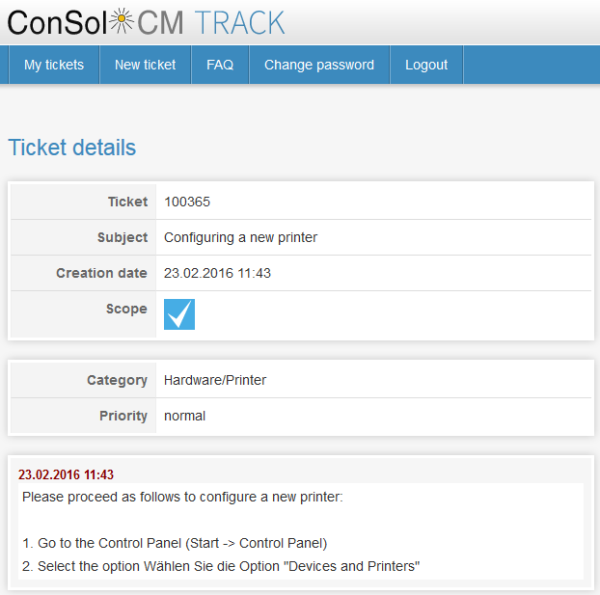Open the My tickets menu item
This screenshot has height=595, width=600.
pos(54,65)
